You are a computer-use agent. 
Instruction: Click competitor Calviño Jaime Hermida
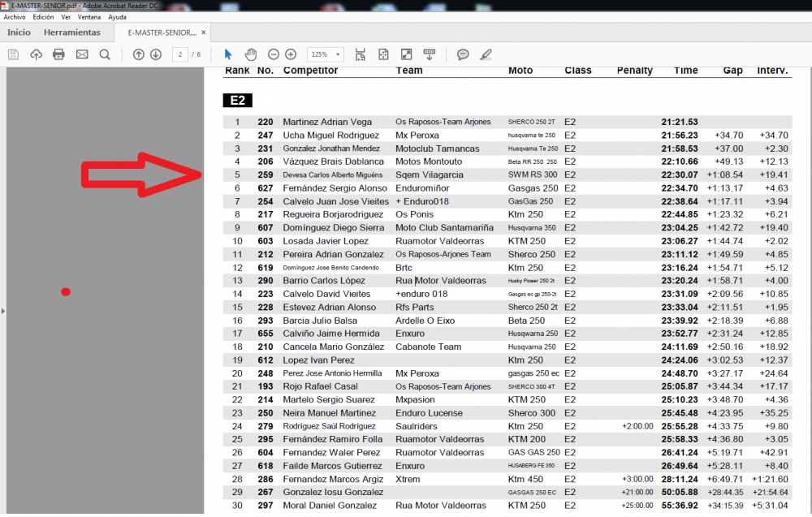tap(331, 334)
